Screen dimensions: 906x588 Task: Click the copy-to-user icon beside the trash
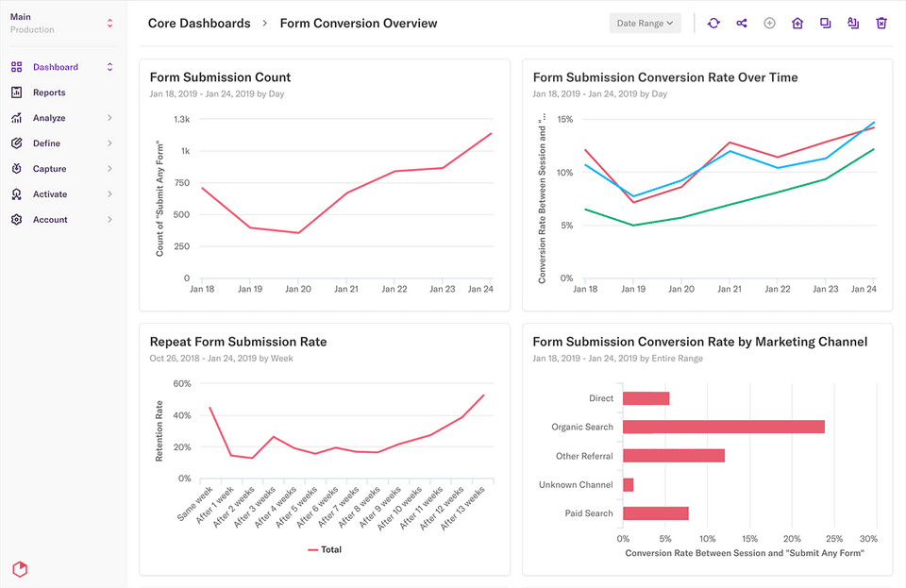coord(853,23)
